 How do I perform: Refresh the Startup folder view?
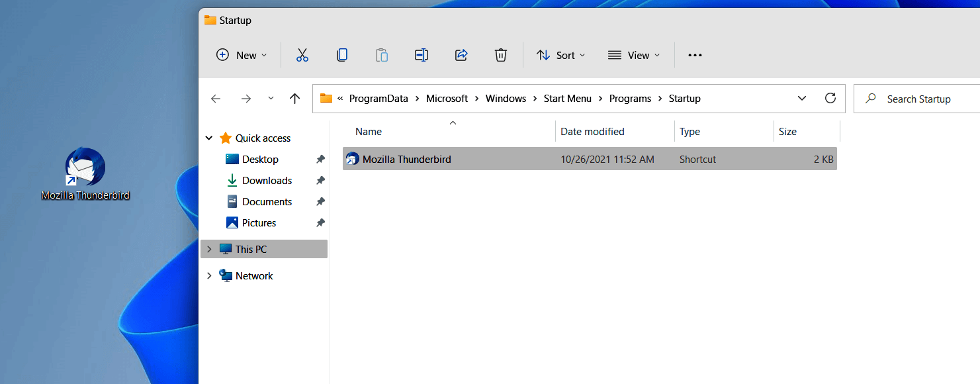click(x=830, y=98)
